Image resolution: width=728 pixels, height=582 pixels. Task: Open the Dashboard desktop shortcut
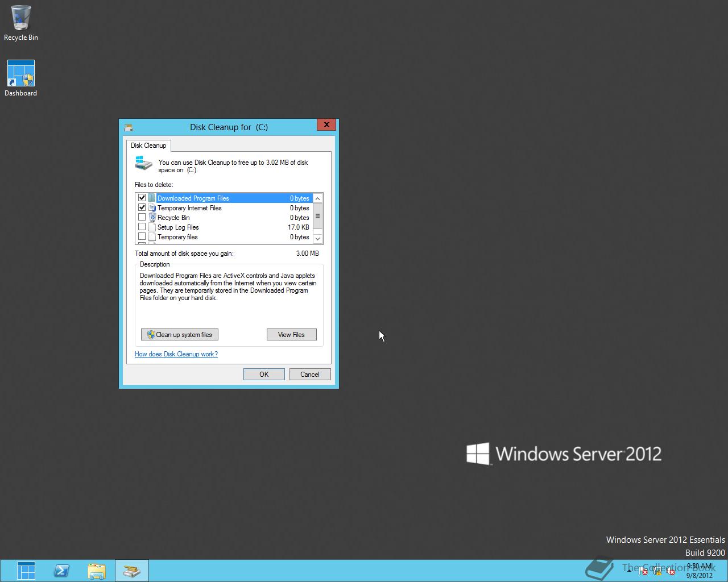click(21, 78)
